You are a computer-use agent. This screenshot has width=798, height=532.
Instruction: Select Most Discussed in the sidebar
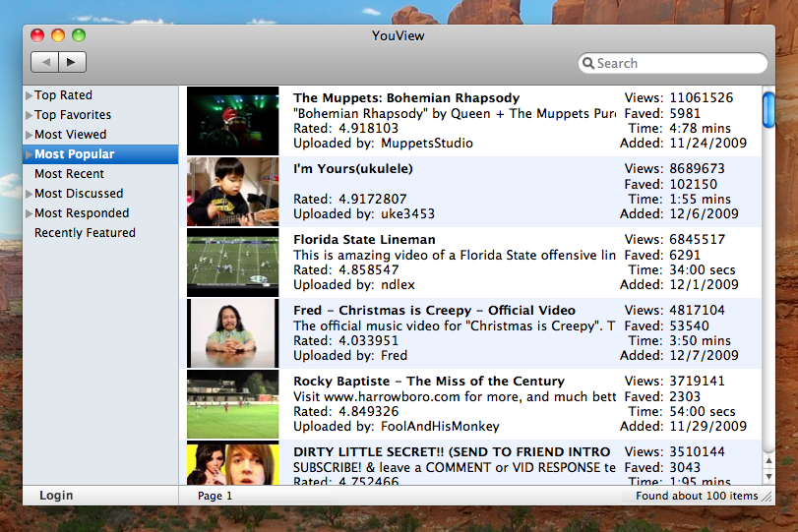(x=79, y=194)
